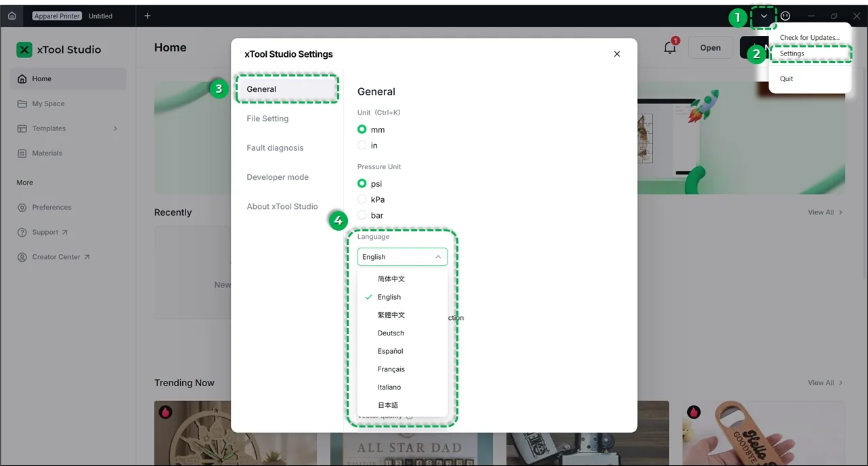Switch to the File Setting tab
The width and height of the screenshot is (868, 466).
pos(267,118)
